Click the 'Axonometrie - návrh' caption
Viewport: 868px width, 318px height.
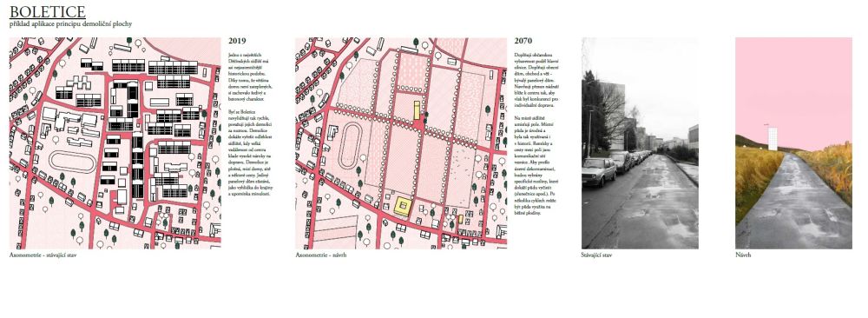click(320, 255)
